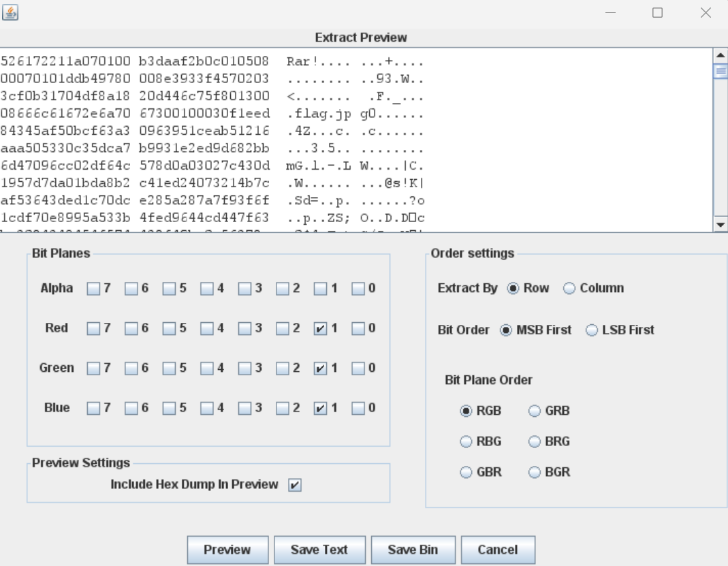Screen dimensions: 728x566
Task: Toggle Include Hex Dump In Preview checkbox
Action: pyautogui.click(x=295, y=485)
